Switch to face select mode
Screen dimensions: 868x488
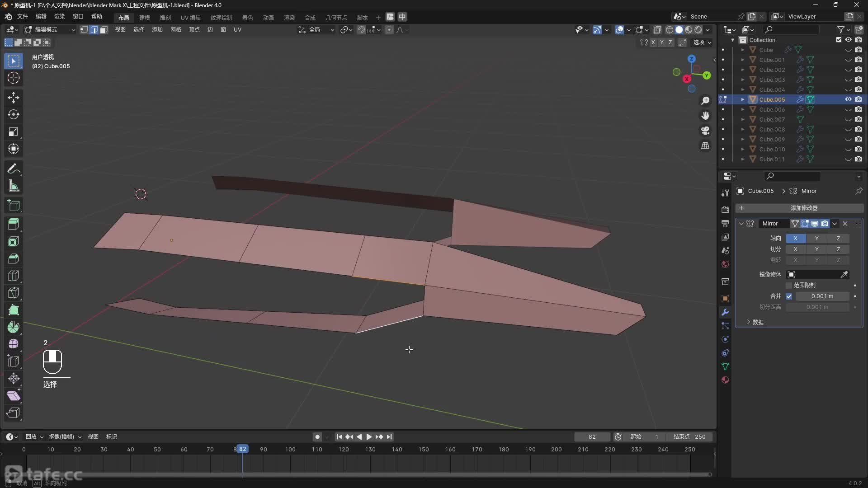click(104, 30)
